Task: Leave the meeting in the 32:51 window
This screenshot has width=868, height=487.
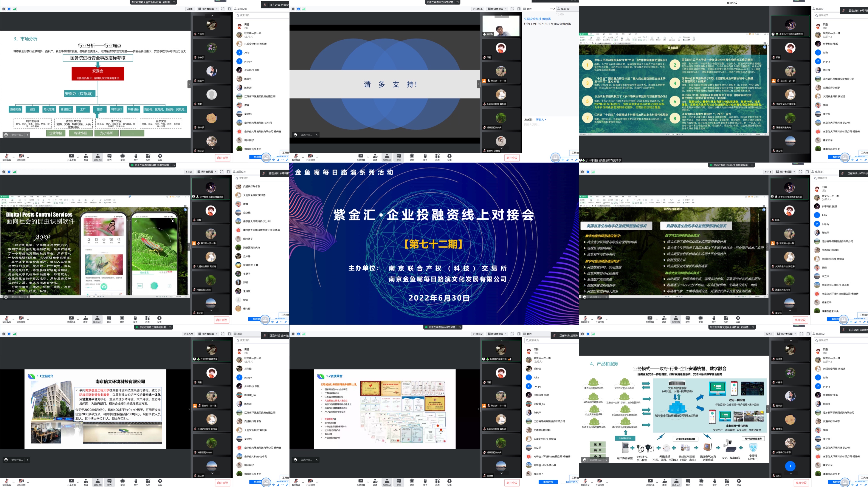Action: pos(801,483)
